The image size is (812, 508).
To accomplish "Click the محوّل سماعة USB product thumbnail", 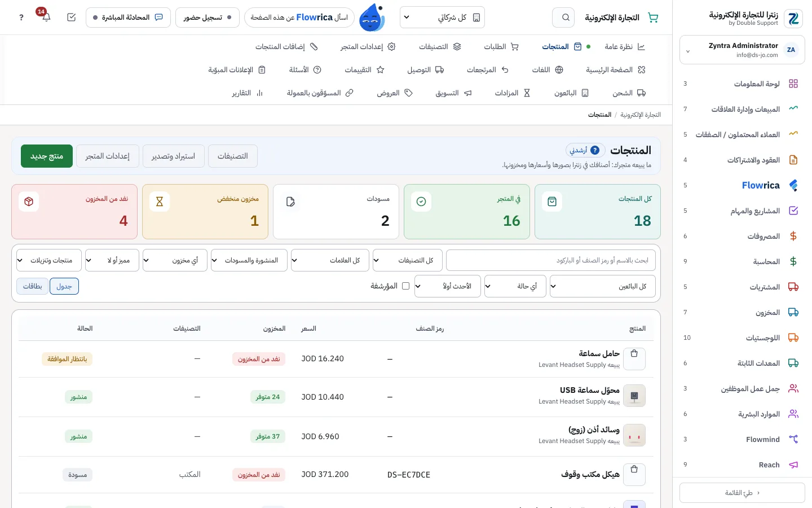I will (634, 396).
